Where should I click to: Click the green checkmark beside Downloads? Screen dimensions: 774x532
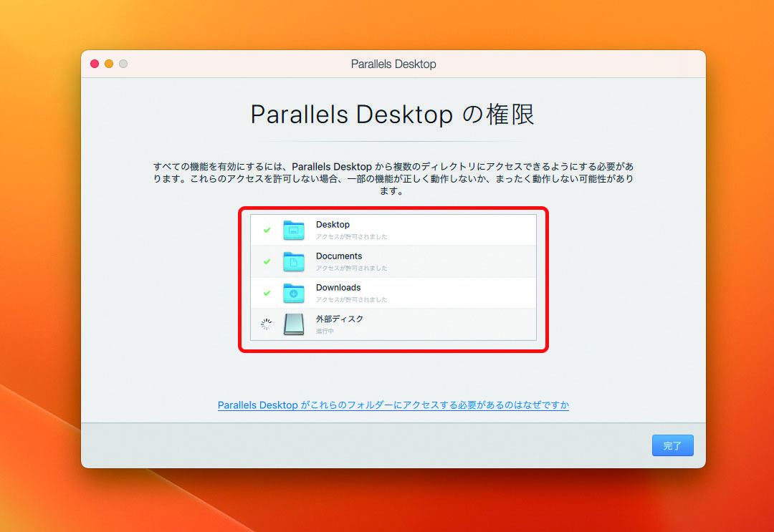(267, 294)
